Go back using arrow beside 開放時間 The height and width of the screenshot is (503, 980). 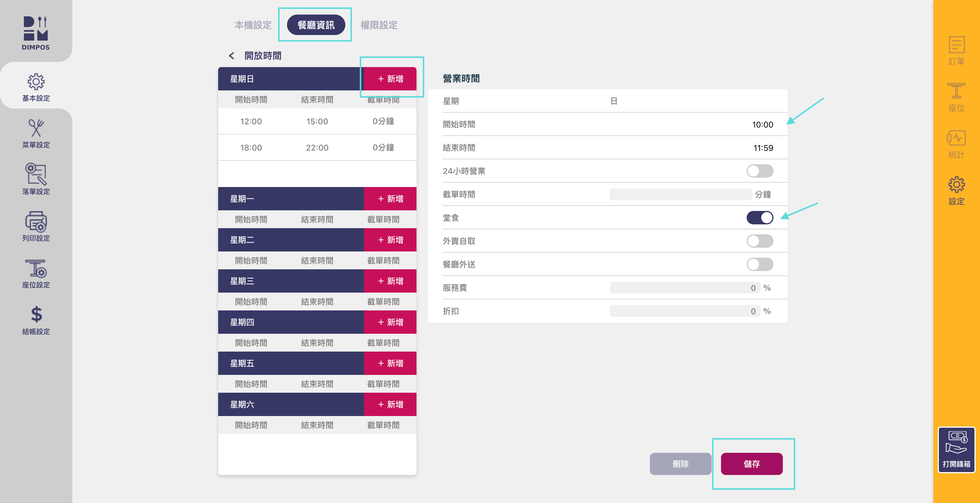pos(231,56)
